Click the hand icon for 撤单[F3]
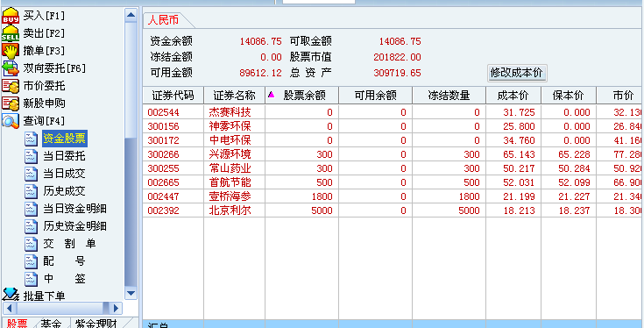644x328 pixels. coord(11,51)
